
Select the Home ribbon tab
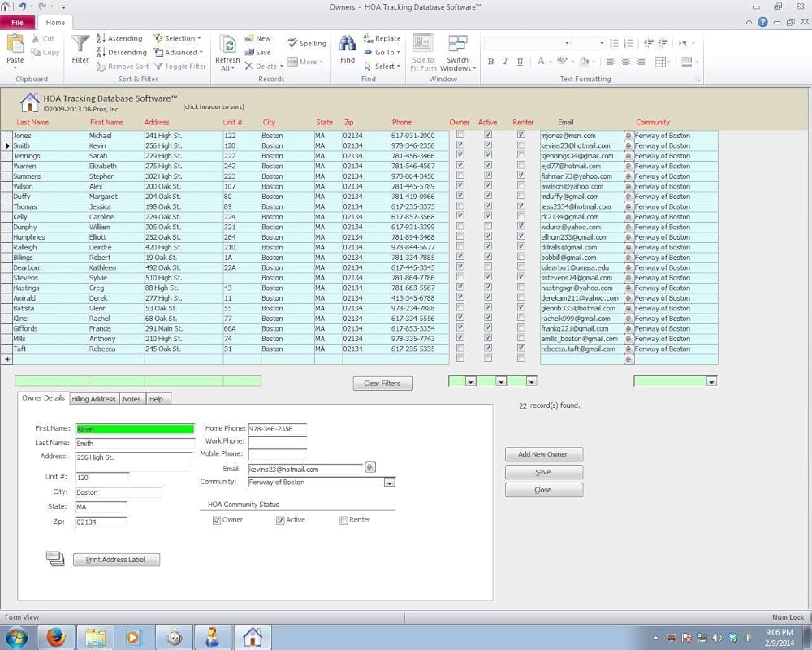(55, 22)
